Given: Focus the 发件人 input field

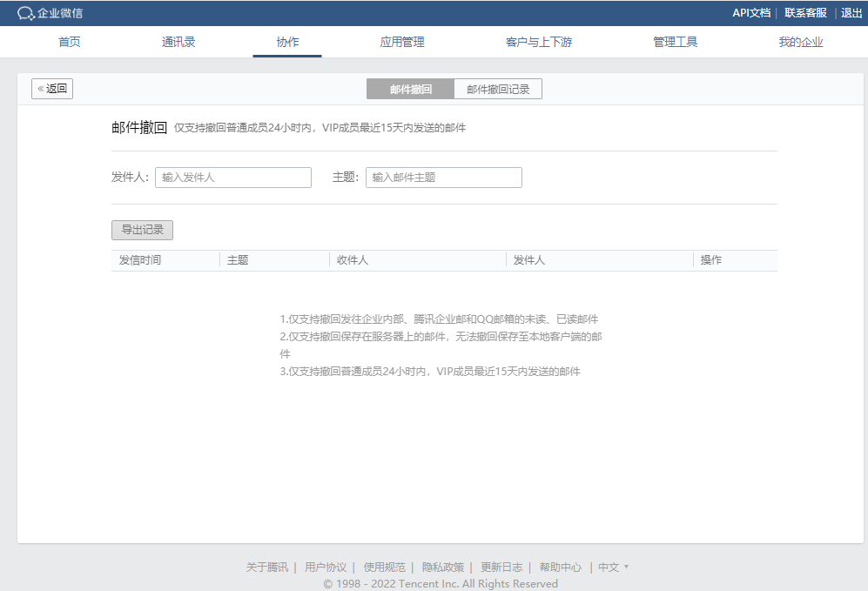Looking at the screenshot, I should pos(233,178).
